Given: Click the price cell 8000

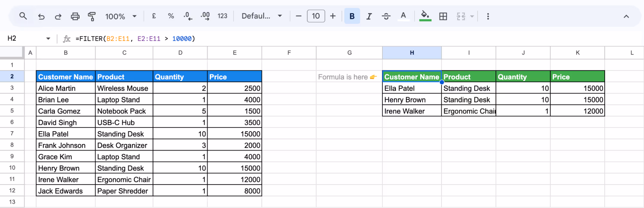Looking at the screenshot, I should 235,191.
